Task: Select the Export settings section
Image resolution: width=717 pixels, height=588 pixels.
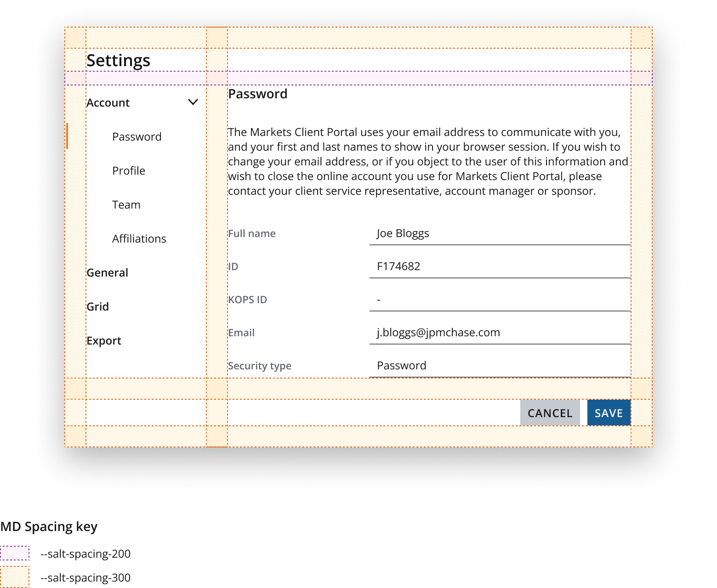Action: click(x=104, y=340)
